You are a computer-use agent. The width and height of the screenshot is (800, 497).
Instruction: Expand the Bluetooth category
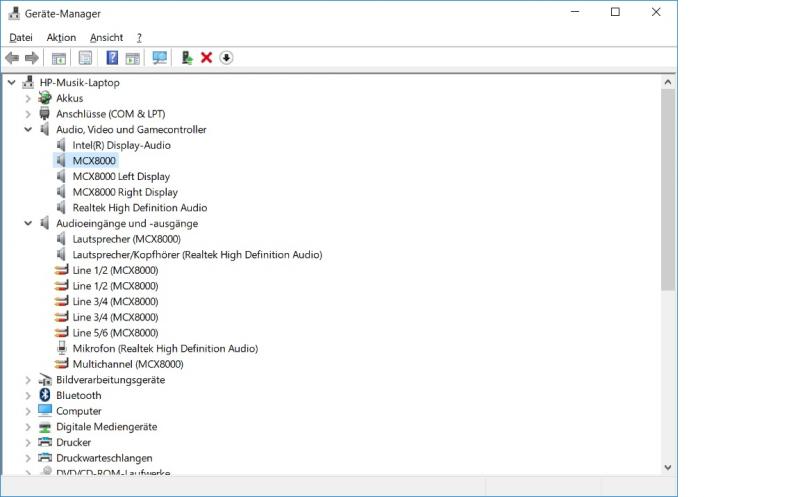[28, 395]
